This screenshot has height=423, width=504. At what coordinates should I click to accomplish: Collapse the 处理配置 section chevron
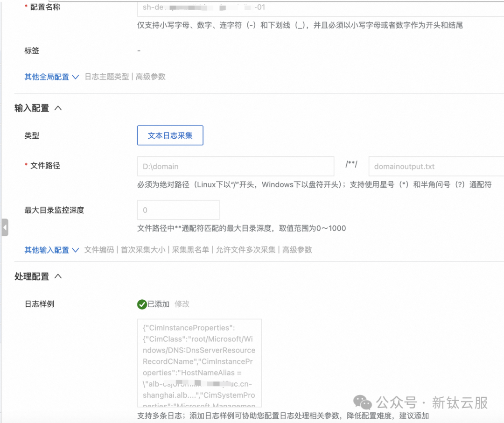[x=58, y=276]
